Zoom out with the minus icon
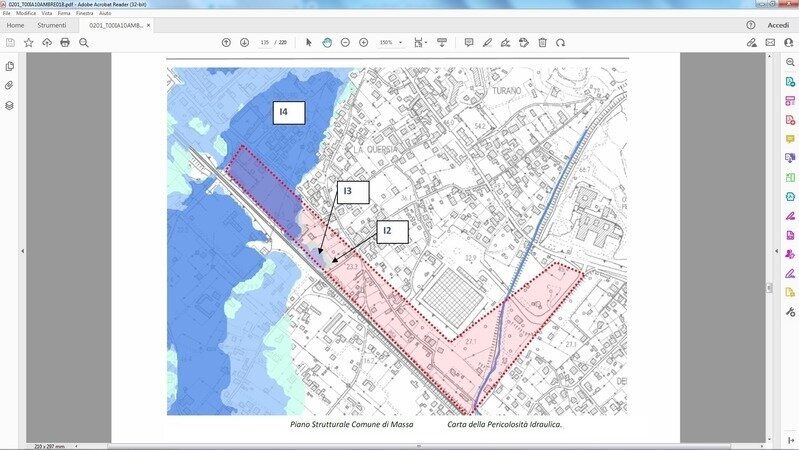This screenshot has height=450, width=799. tap(345, 43)
